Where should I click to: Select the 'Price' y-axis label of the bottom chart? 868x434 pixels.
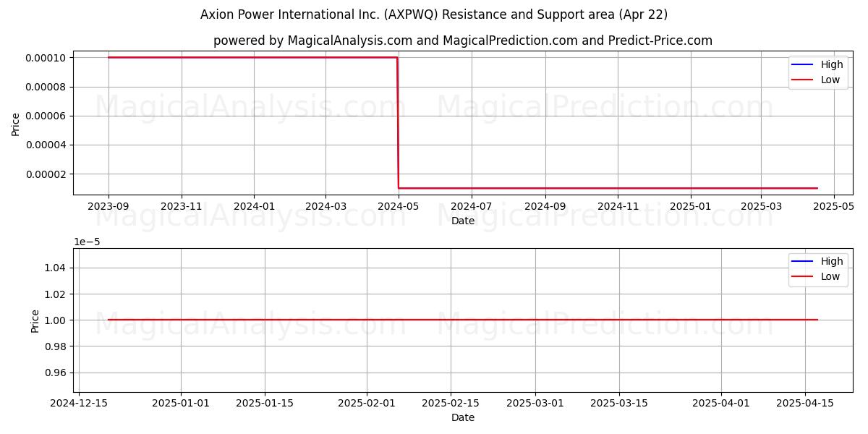pos(35,320)
